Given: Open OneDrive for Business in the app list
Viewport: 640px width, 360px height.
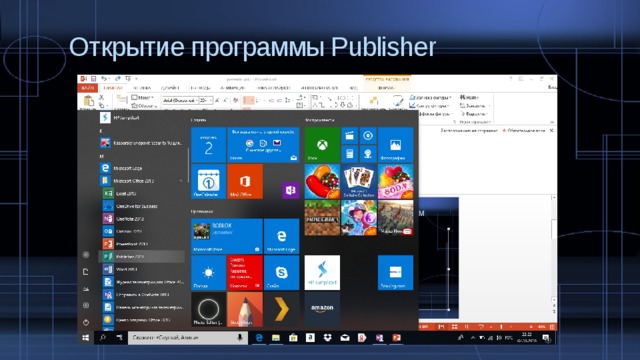Looking at the screenshot, I should (x=142, y=206).
